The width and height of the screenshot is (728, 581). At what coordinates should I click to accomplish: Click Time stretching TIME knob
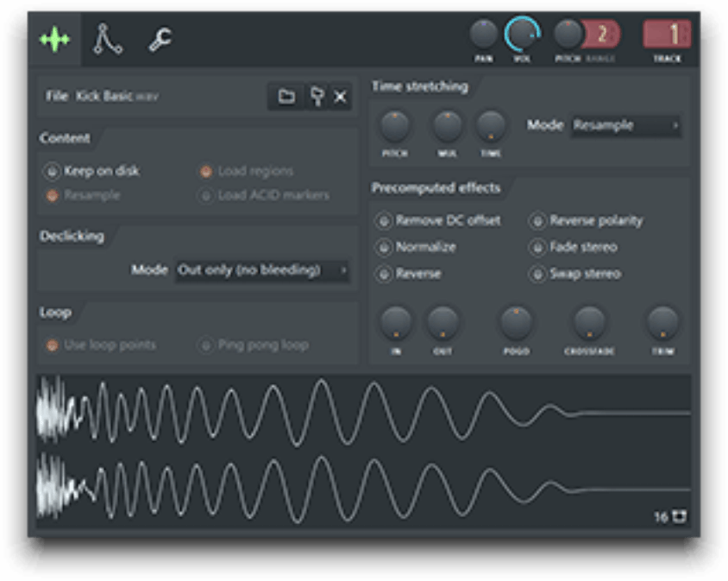point(491,126)
